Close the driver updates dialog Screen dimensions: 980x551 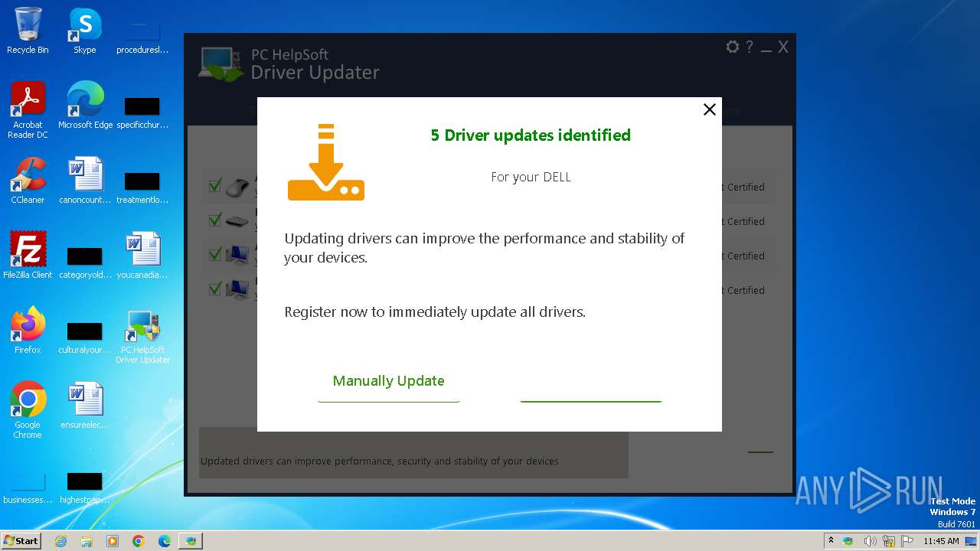click(710, 109)
